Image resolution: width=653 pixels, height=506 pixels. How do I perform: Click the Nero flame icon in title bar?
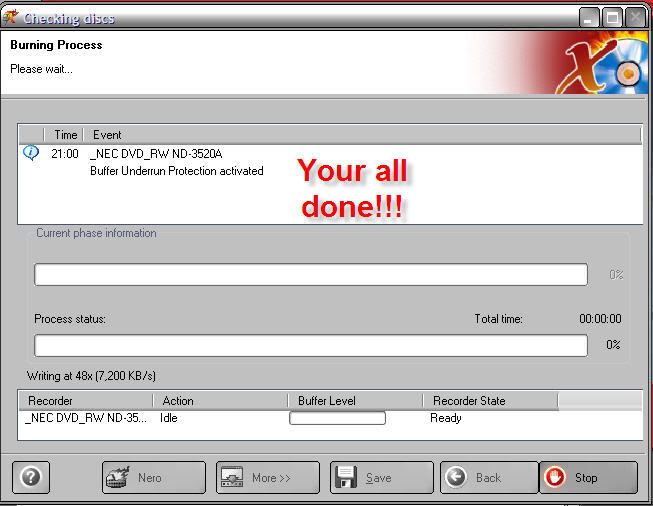(x=11, y=17)
